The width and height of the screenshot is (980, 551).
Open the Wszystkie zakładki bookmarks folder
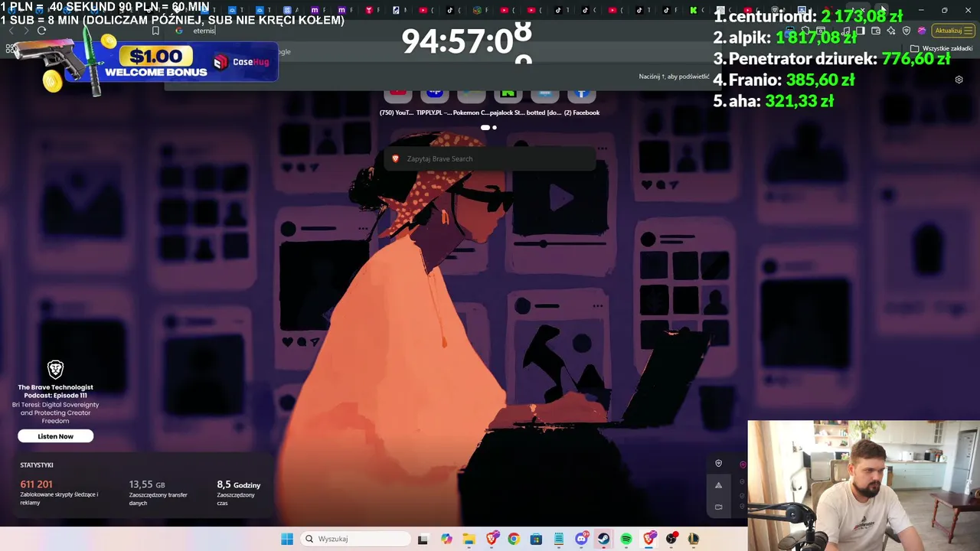click(x=941, y=48)
